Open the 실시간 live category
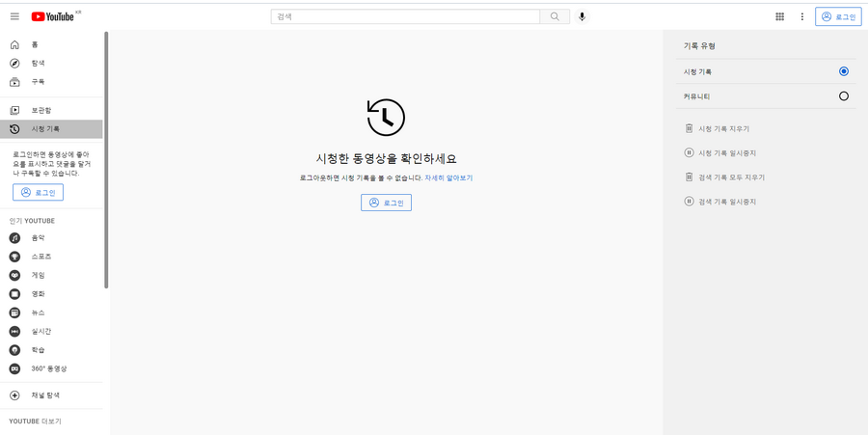Viewport: 868px width, 435px height. (51, 332)
